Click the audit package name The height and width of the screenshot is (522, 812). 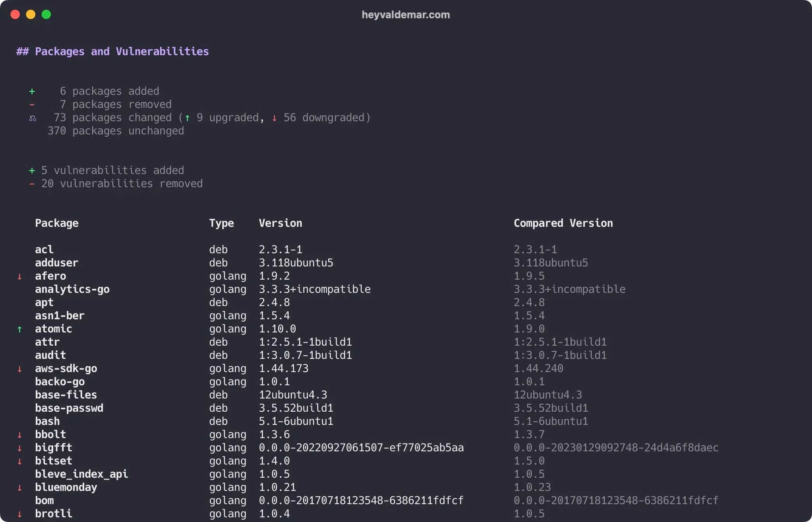(x=51, y=355)
